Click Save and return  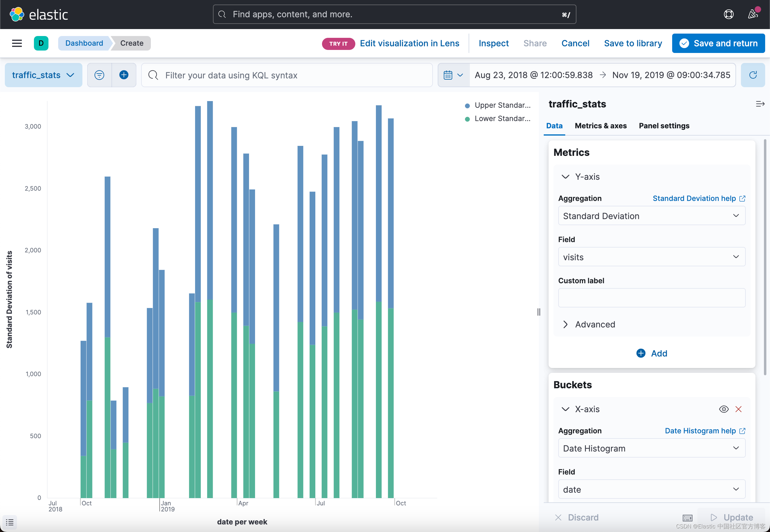coord(718,43)
